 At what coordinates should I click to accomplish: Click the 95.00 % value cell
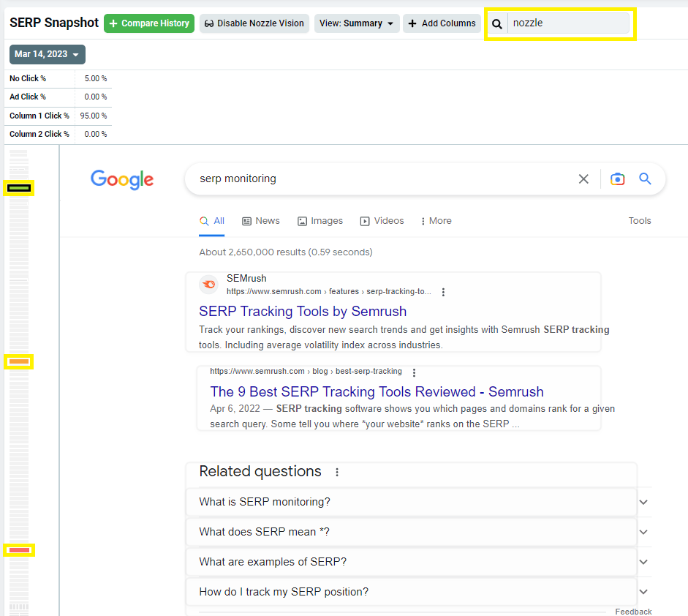point(94,116)
